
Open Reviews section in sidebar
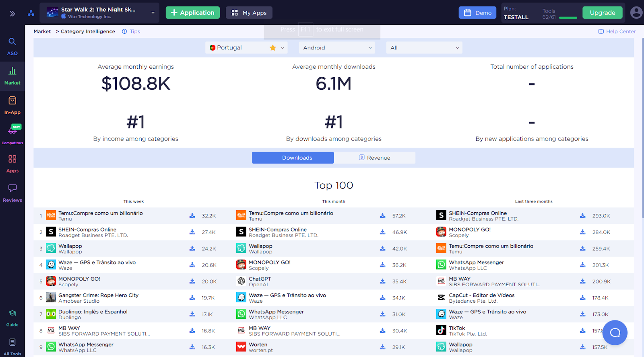12,193
